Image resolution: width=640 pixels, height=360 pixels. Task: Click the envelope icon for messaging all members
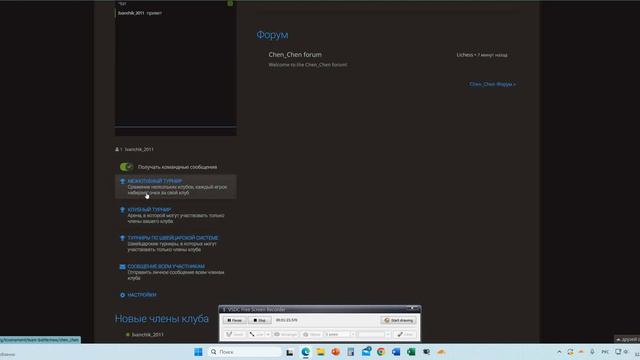[122, 267]
